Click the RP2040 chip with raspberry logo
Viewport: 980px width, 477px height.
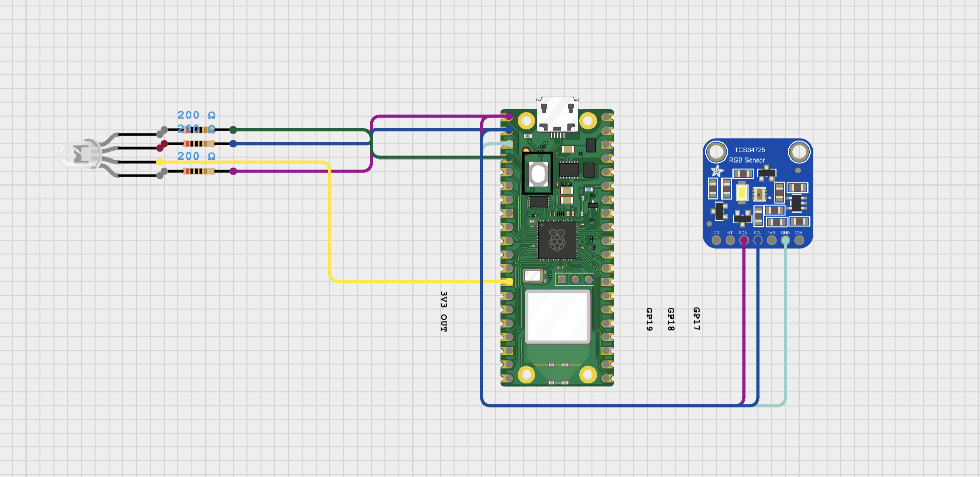click(557, 241)
